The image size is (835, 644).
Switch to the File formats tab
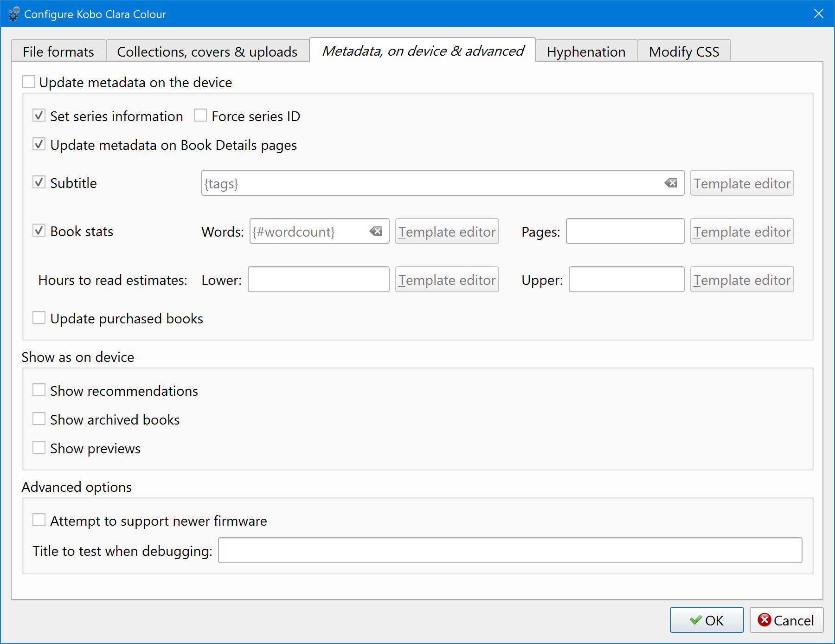click(x=58, y=51)
